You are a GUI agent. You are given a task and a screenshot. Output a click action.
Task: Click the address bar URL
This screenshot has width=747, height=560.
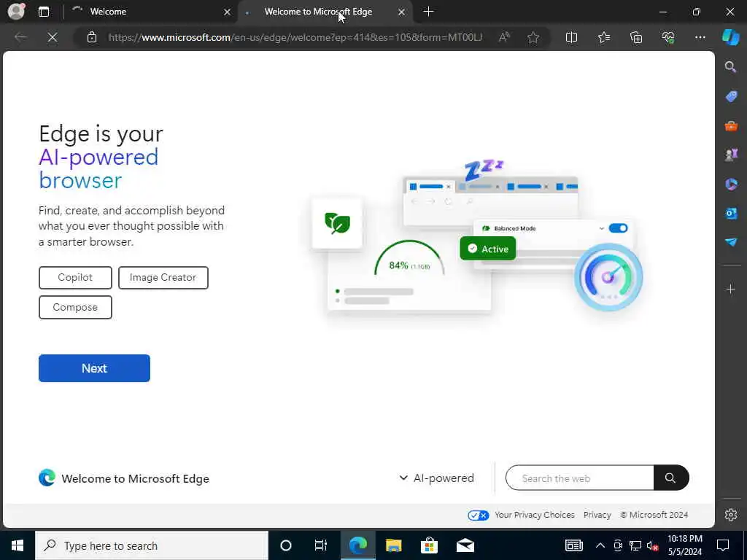point(295,37)
